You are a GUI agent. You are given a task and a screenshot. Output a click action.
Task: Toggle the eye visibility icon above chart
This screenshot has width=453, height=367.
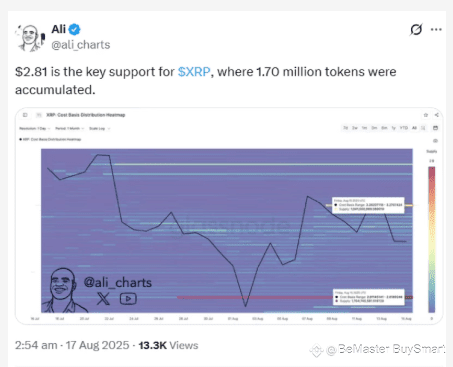435,141
